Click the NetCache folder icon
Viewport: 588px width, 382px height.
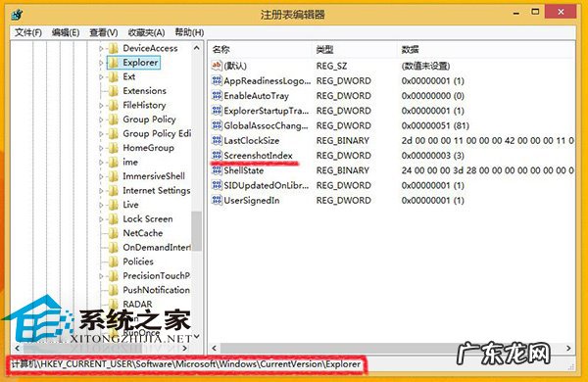tap(113, 233)
